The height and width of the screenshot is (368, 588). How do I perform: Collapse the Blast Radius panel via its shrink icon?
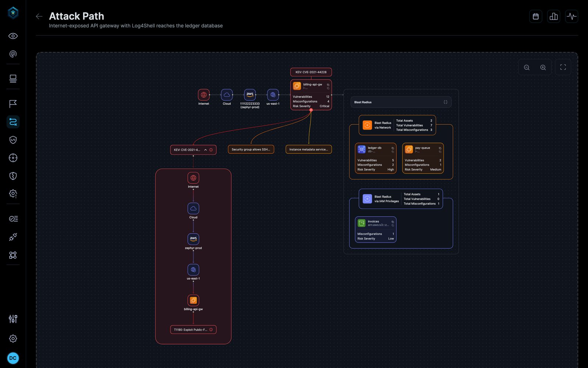pyautogui.click(x=445, y=102)
